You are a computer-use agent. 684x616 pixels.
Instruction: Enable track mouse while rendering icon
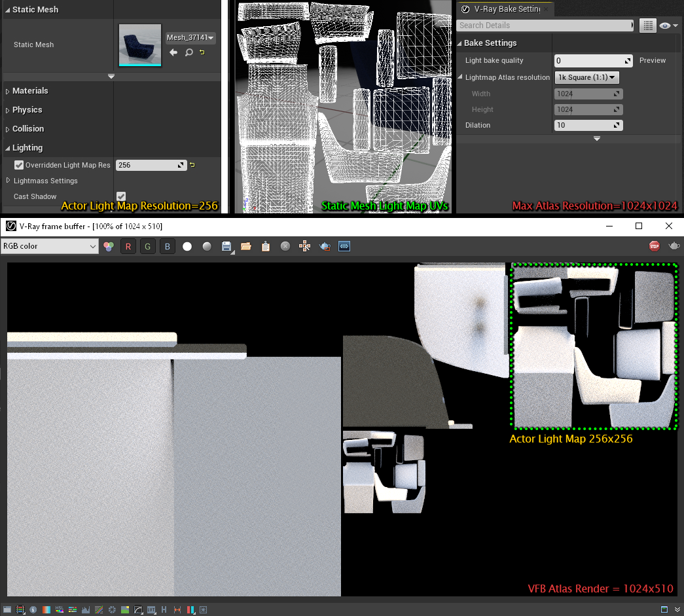[x=305, y=247]
